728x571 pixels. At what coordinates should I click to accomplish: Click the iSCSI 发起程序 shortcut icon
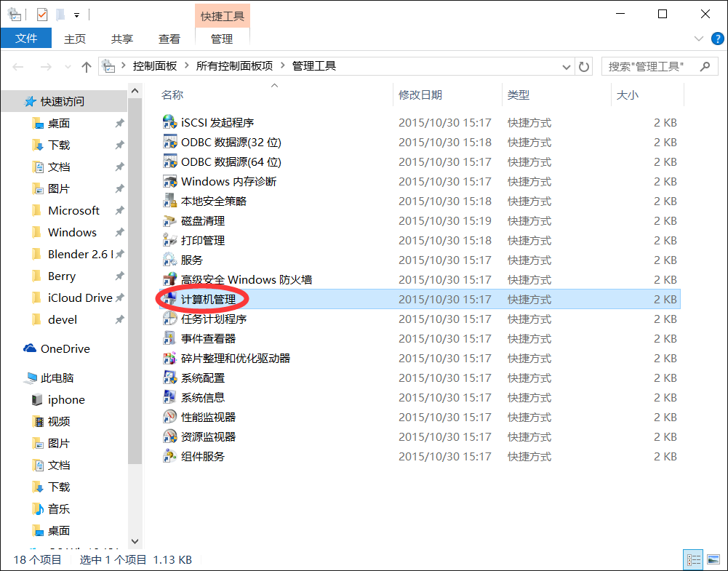pyautogui.click(x=169, y=123)
